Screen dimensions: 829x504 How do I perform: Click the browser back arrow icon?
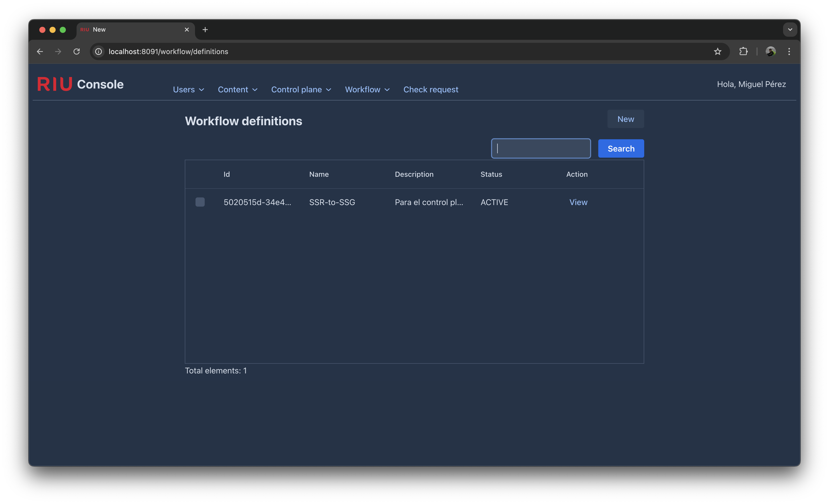click(40, 52)
